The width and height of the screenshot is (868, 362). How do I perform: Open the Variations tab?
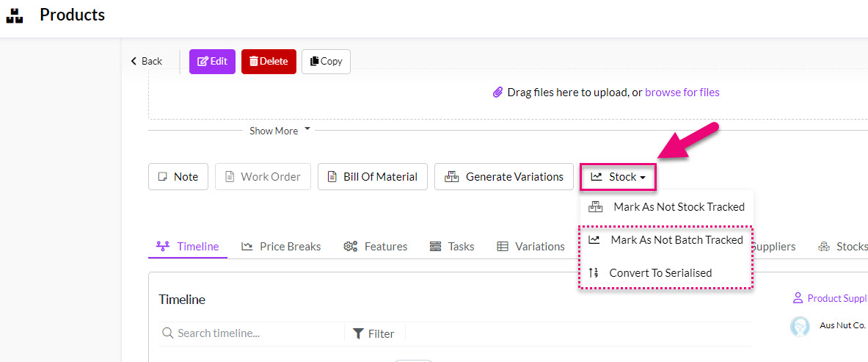click(x=530, y=247)
